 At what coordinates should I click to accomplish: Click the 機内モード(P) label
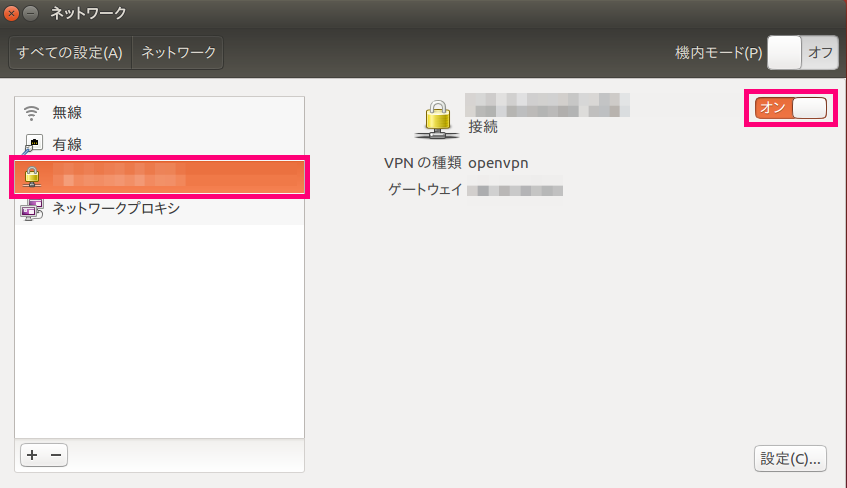(718, 52)
